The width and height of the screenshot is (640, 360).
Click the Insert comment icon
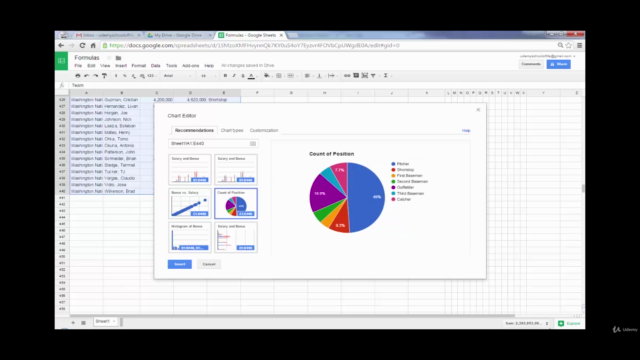pyautogui.click(x=356, y=76)
